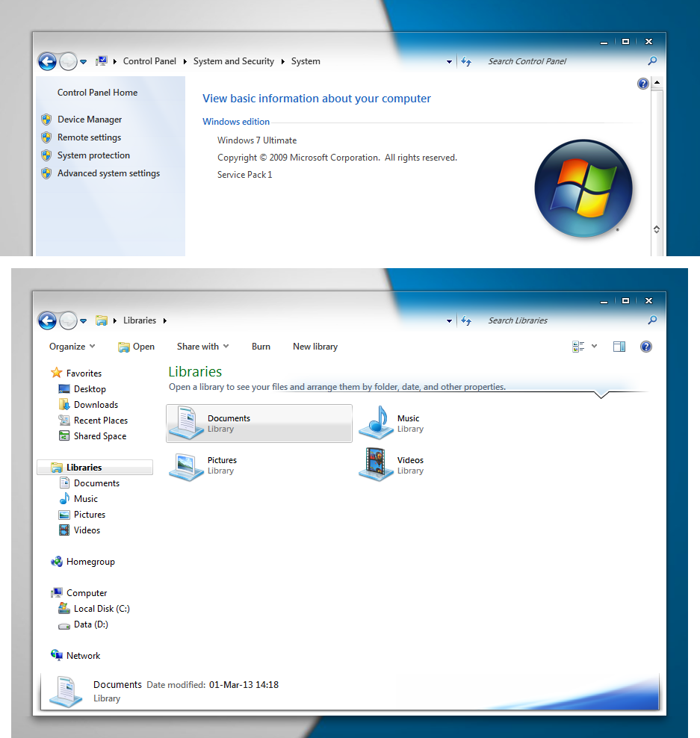Open System protection link

tap(93, 155)
